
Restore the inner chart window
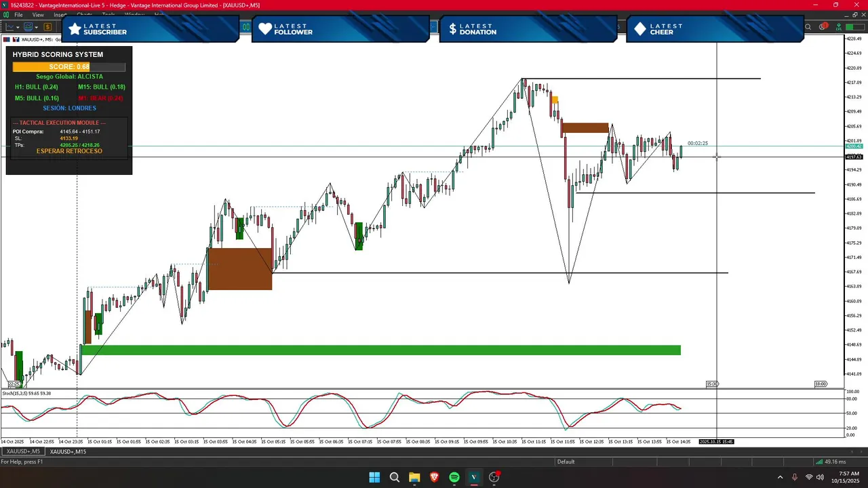pyautogui.click(x=855, y=15)
